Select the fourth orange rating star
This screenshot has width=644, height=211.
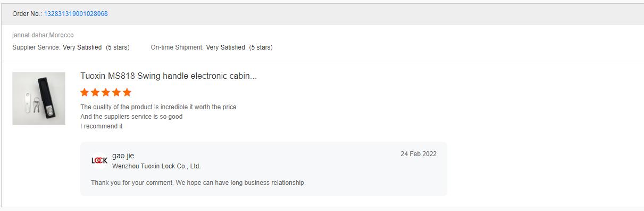click(116, 92)
